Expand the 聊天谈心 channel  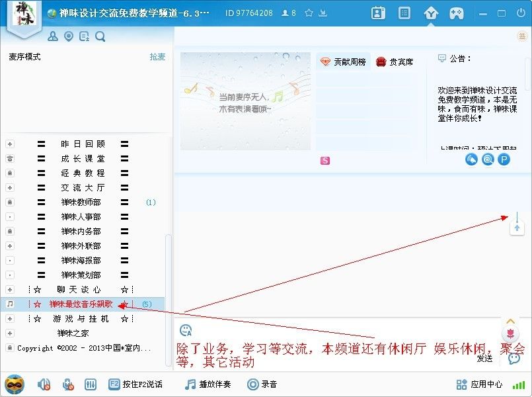pos(10,290)
